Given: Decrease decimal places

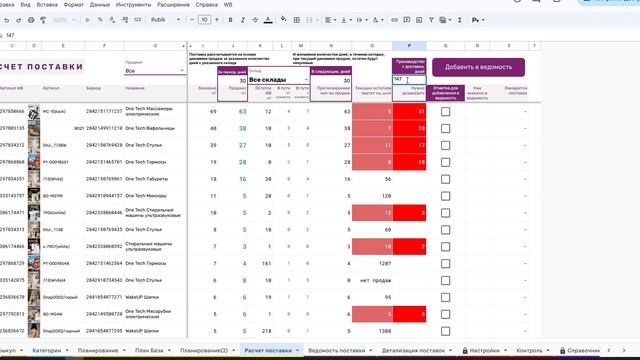Looking at the screenshot, I should (112, 20).
